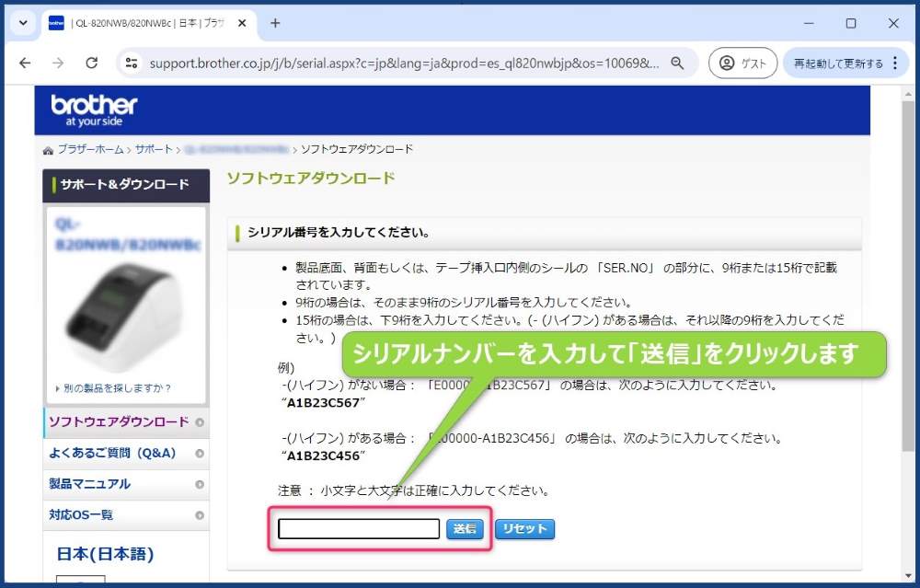Open the ゲスト profile button
The height and width of the screenshot is (588, 920).
pyautogui.click(x=742, y=63)
